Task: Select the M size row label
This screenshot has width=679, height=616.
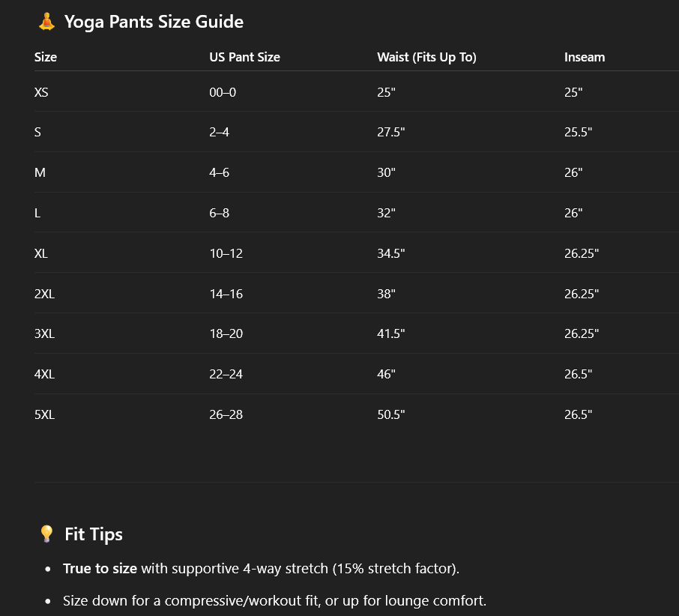Action: coord(40,173)
